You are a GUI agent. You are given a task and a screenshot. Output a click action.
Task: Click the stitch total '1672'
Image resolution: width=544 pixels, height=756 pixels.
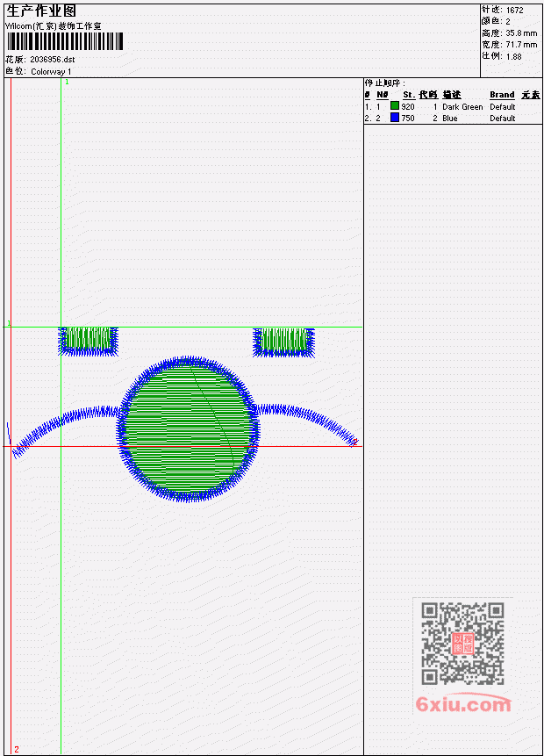click(x=514, y=10)
